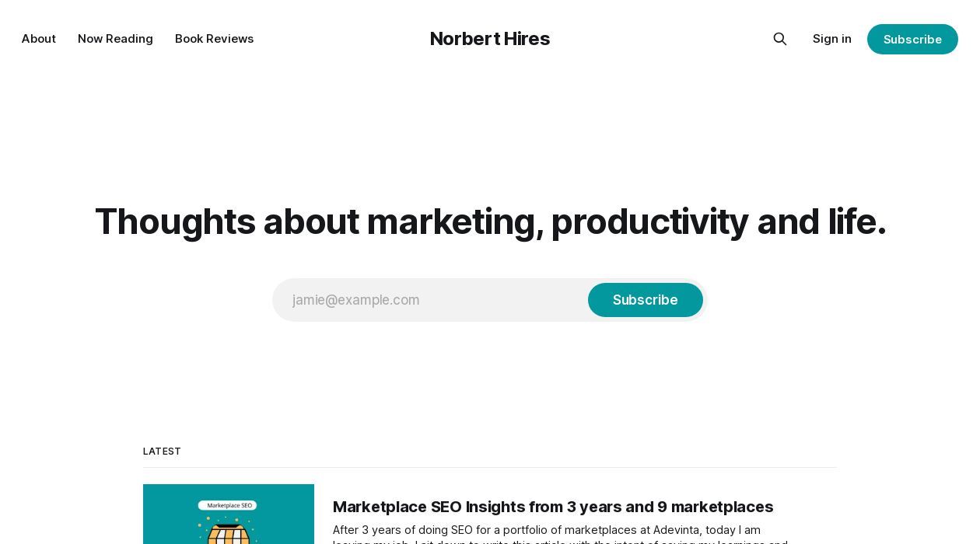Click the LATEST section heading

coord(162,452)
